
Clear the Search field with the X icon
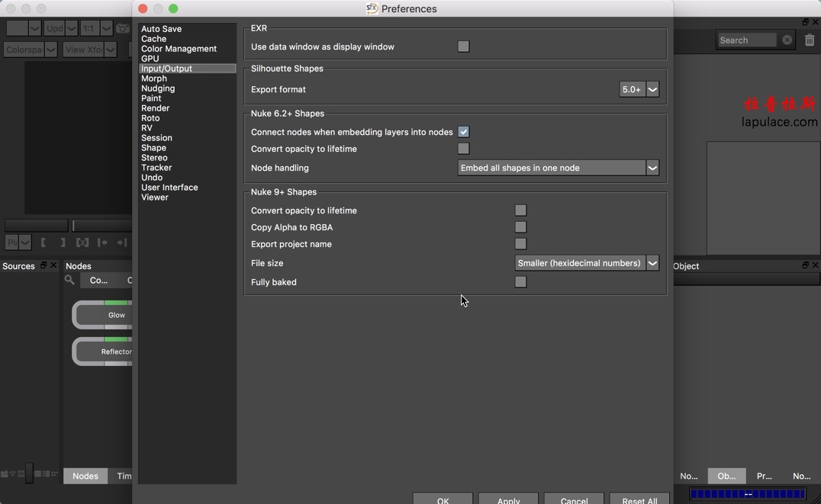787,40
